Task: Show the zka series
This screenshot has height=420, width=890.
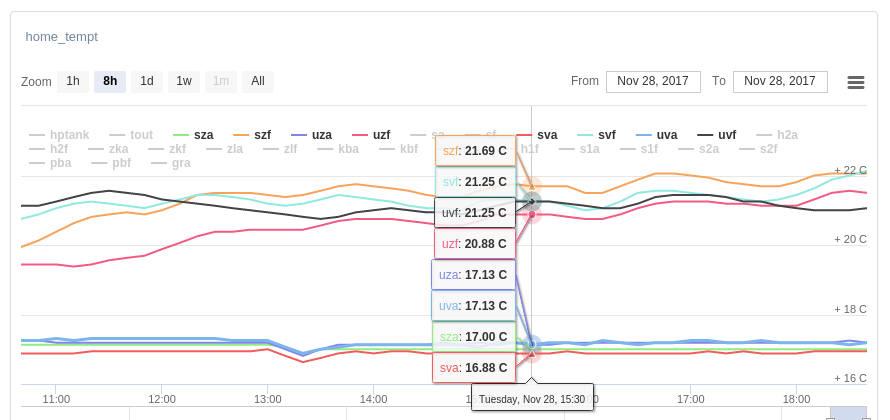Action: pyautogui.click(x=108, y=149)
